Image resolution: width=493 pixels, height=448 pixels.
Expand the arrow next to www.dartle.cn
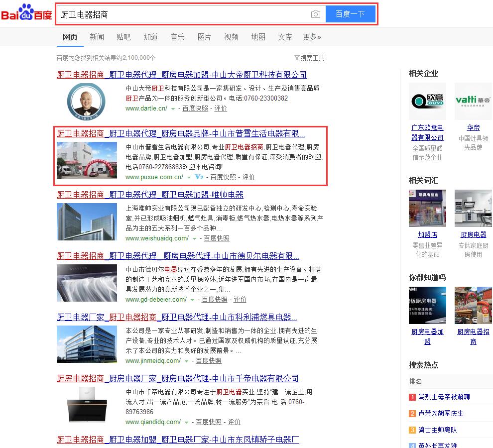click(x=173, y=109)
